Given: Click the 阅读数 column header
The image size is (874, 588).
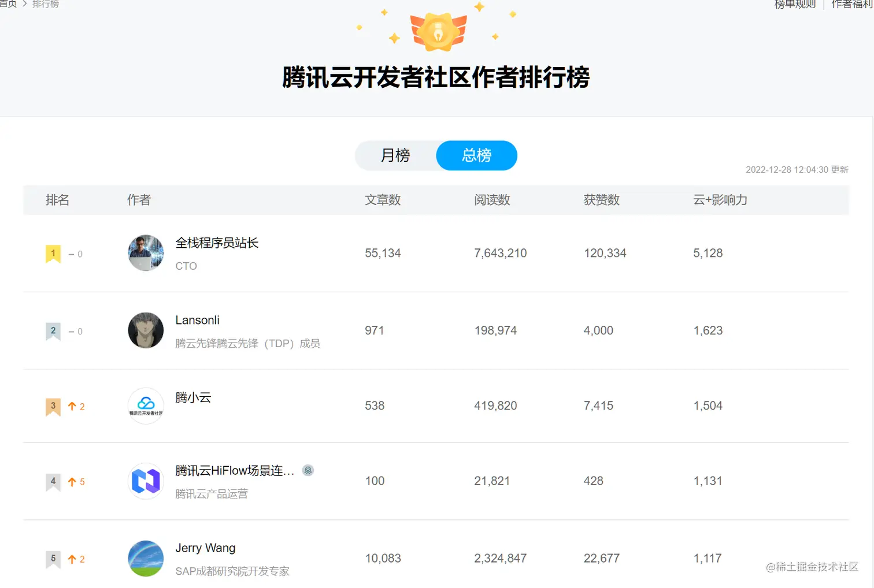Looking at the screenshot, I should click(x=492, y=200).
